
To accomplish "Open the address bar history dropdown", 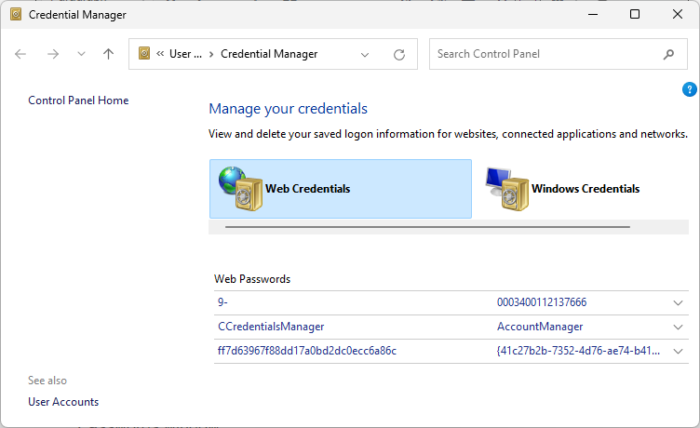I will click(365, 54).
